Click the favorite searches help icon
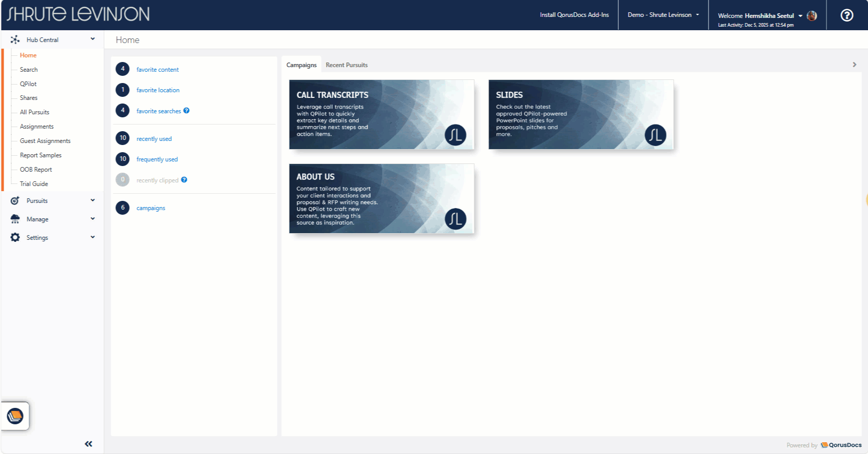Viewport: 868px width, 454px height. tap(187, 111)
